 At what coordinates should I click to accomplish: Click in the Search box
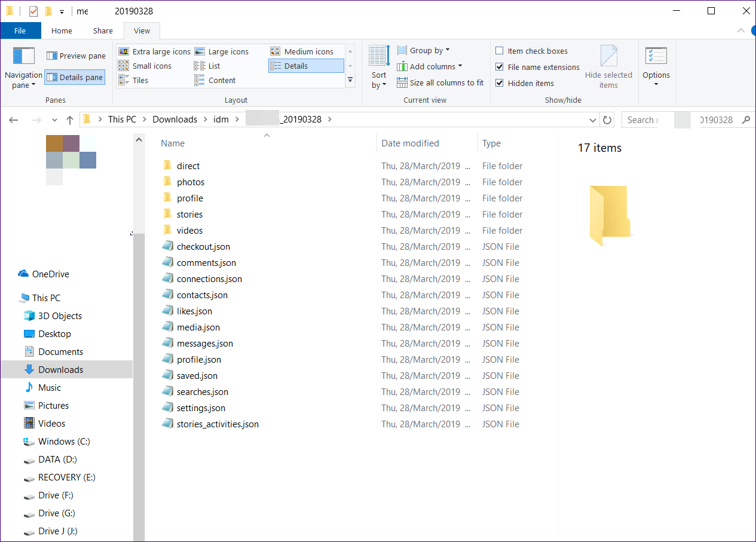tap(681, 120)
